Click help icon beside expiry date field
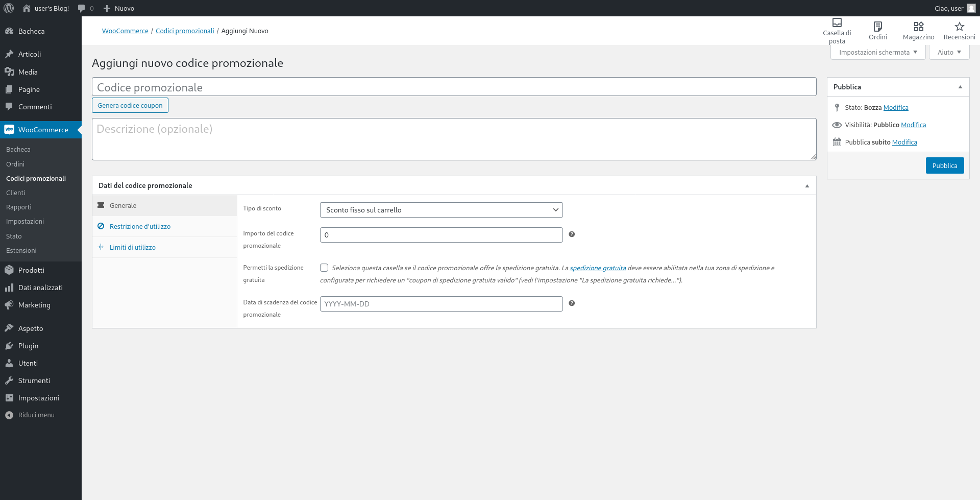 pyautogui.click(x=572, y=303)
